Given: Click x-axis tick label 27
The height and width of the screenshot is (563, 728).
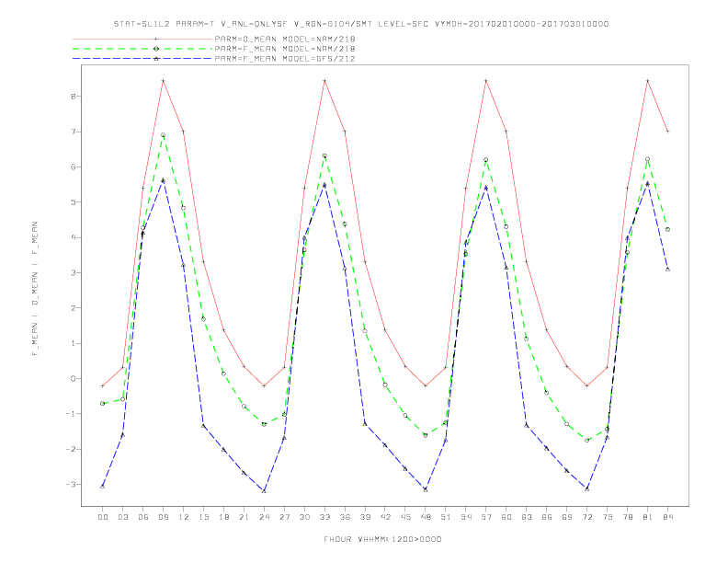Looking at the screenshot, I should (x=284, y=517).
